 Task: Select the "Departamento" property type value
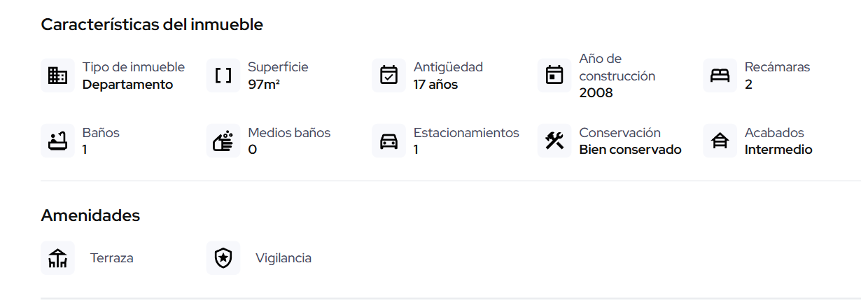pyautogui.click(x=127, y=85)
